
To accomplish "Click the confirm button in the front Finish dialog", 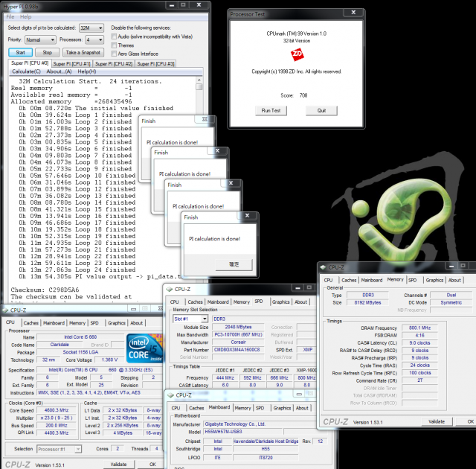I will point(234,264).
